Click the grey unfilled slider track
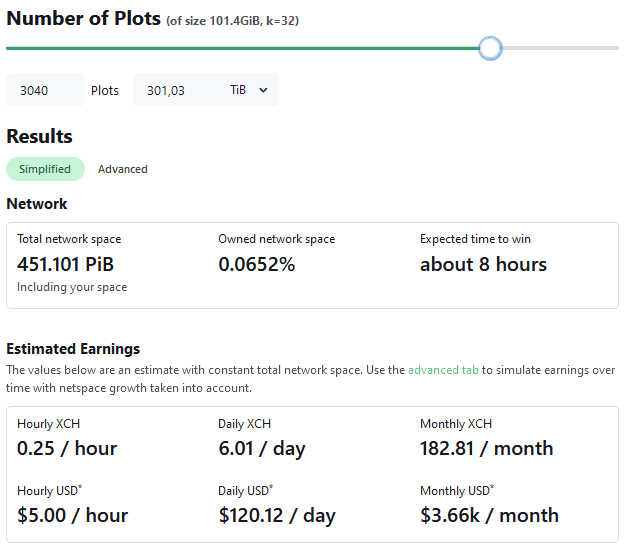Image resolution: width=629 pixels, height=550 pixels. click(560, 48)
